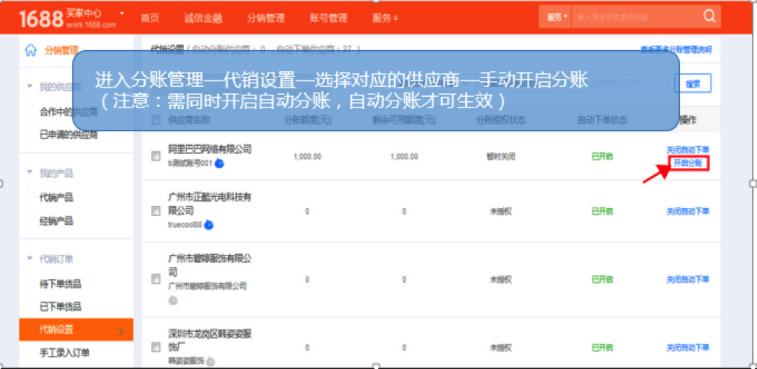Image resolution: width=757 pixels, height=369 pixels.
Task: Select the active 代销设置 sidebar item
Action: pos(76,329)
